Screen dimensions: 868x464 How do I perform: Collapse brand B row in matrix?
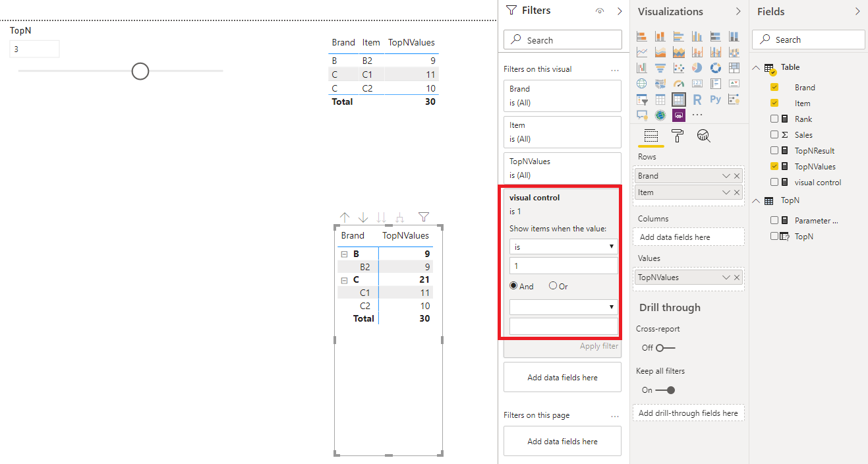pyautogui.click(x=343, y=254)
